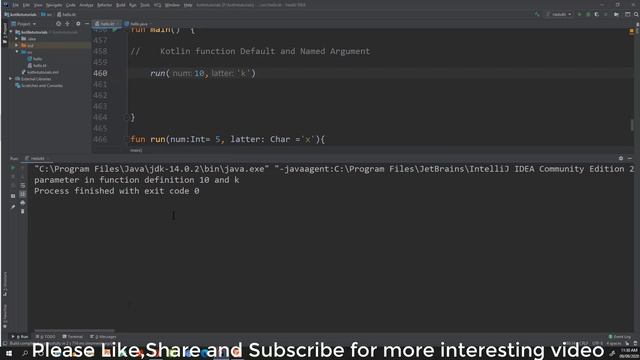Click the comment on line 458
This screenshot has width=640, height=360.
(x=250, y=51)
